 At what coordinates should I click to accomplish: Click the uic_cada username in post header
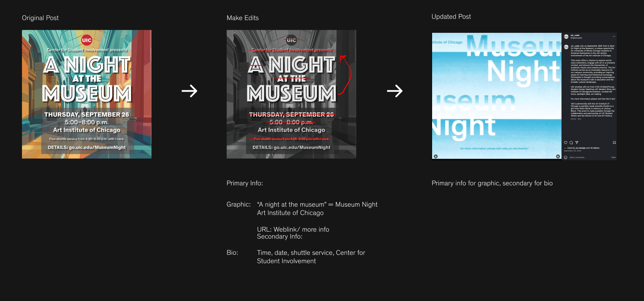tap(575, 35)
